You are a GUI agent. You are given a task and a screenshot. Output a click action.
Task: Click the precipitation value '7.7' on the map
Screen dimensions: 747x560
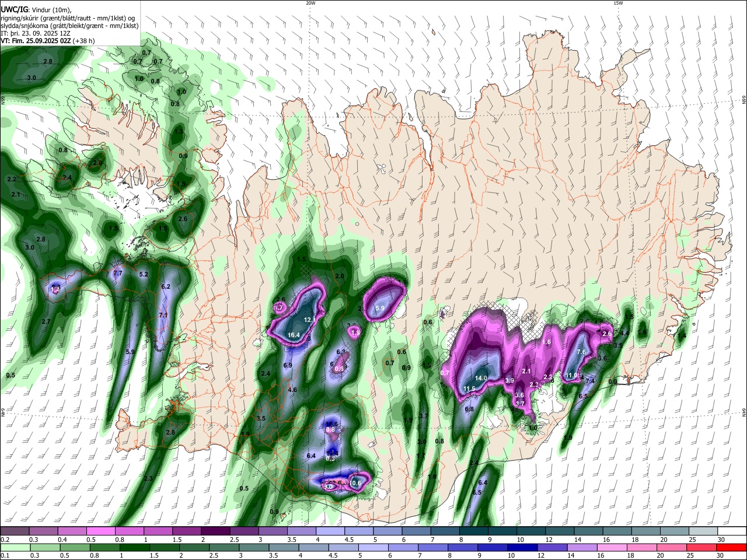pyautogui.click(x=118, y=273)
